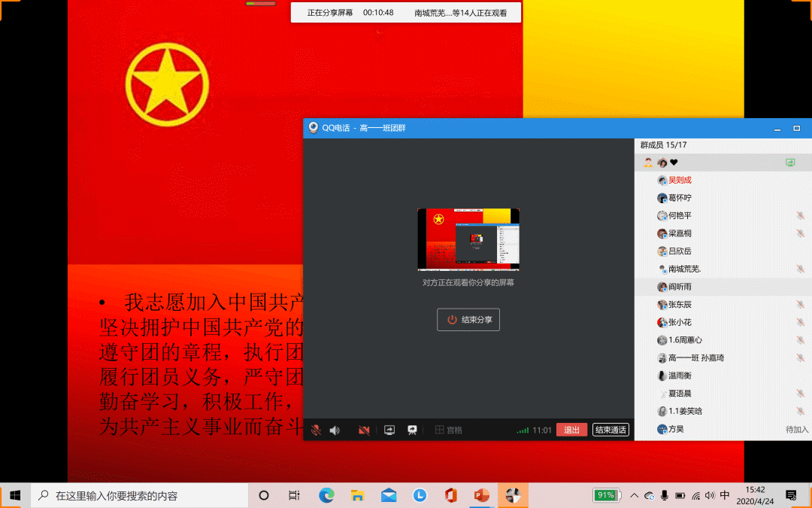The image size is (812, 508).
Task: Click the 结束通话 button
Action: [611, 430]
